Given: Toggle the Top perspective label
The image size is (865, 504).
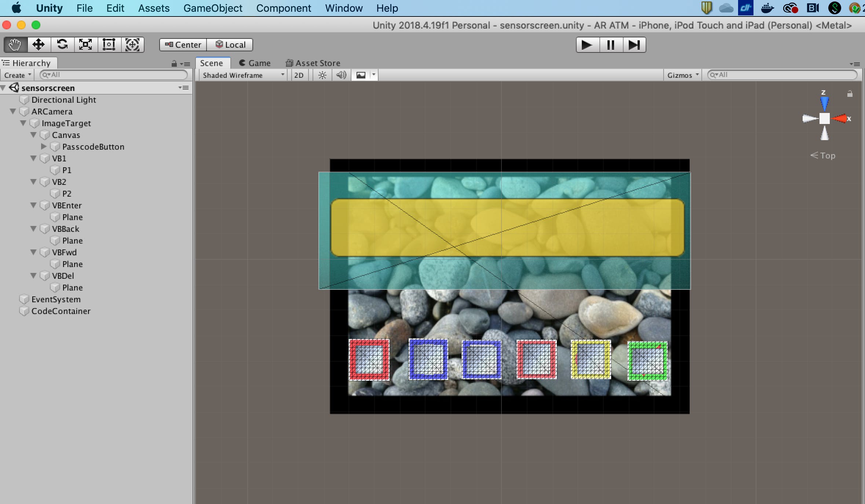Looking at the screenshot, I should (823, 156).
